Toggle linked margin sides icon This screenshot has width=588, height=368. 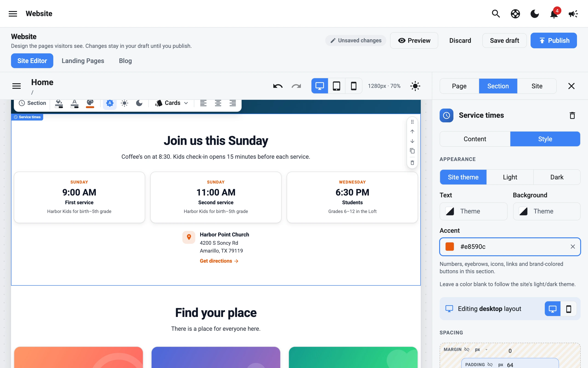[x=466, y=350]
